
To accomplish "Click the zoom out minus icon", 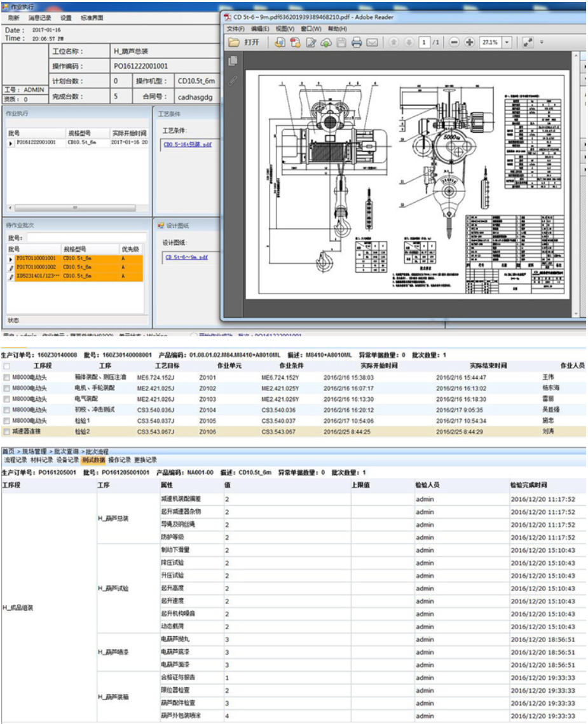I will [x=454, y=43].
